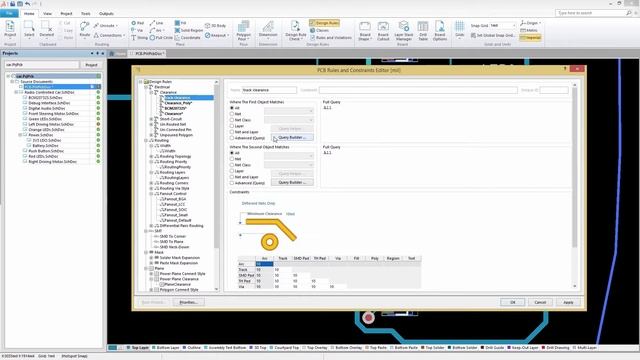Place a 3D Body
Viewport: 640px width, 360px height.
point(215,25)
